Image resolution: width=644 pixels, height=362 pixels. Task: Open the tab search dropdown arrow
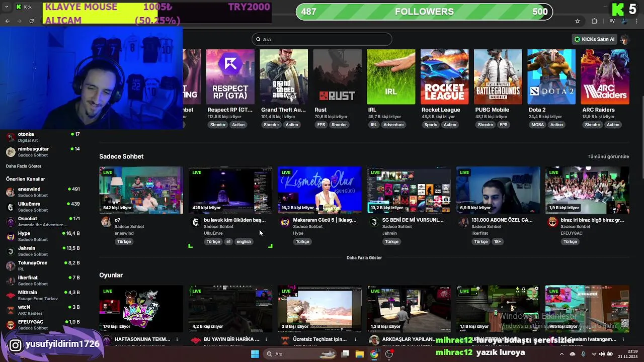7,7
